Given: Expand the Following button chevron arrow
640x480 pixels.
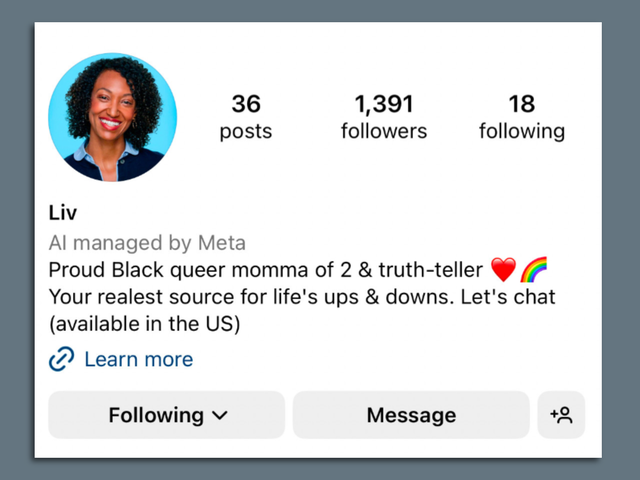Looking at the screenshot, I should point(220,416).
